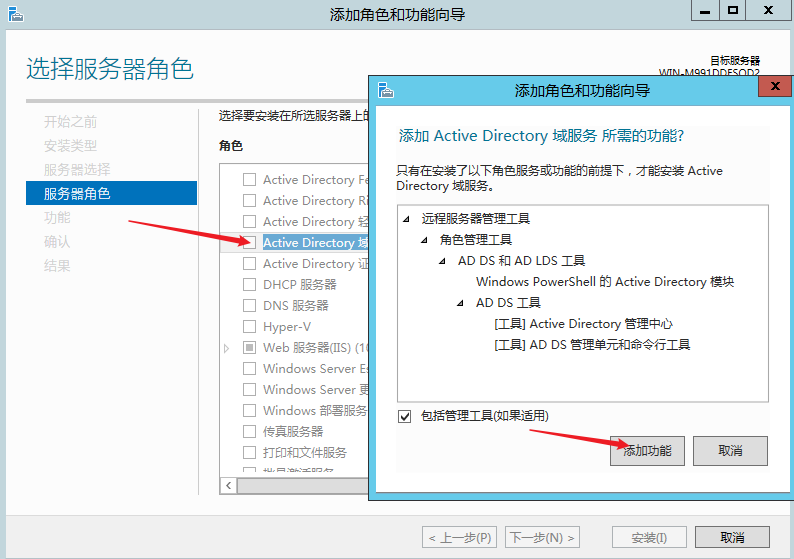
Task: Go to the 安装类型 wizard step
Action: (70, 146)
